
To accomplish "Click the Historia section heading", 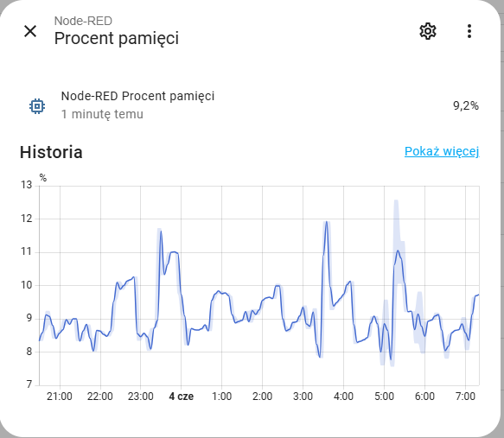I will [51, 152].
